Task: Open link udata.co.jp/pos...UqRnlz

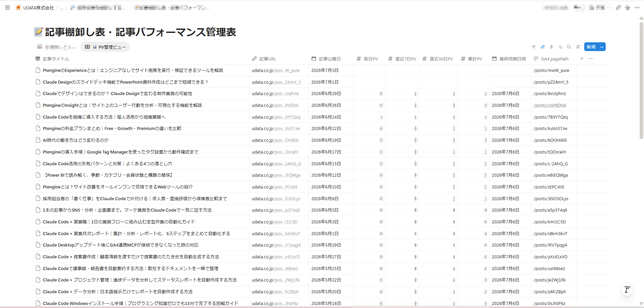Action: coord(275,94)
